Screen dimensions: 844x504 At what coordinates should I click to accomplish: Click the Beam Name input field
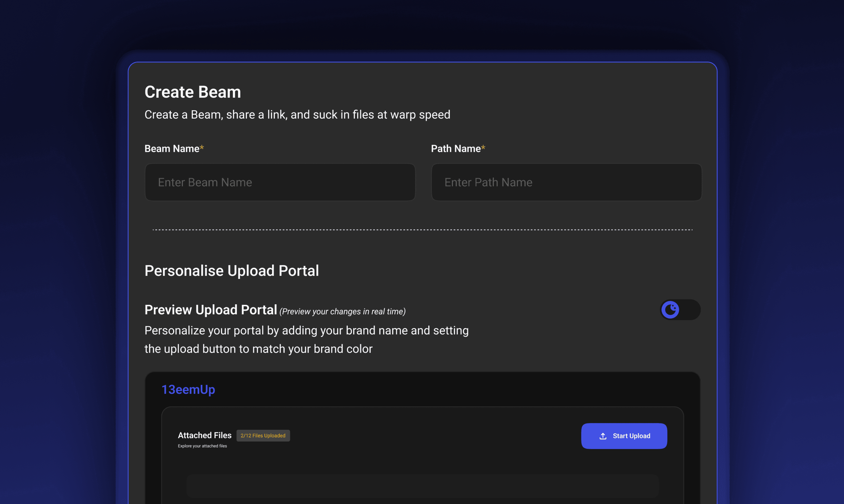(x=280, y=182)
